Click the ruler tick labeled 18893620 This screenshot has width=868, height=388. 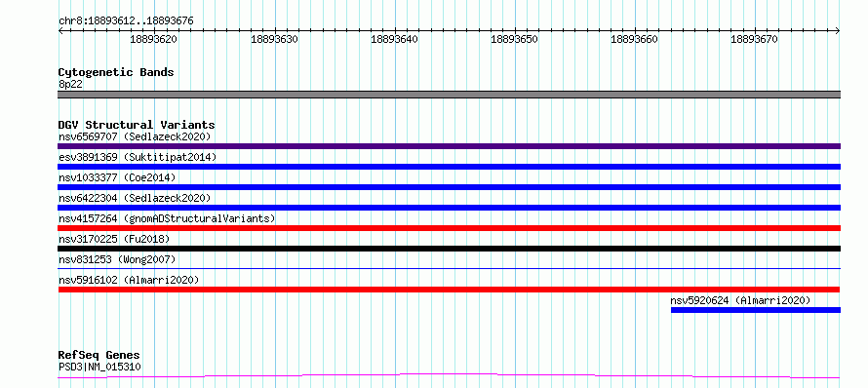click(153, 40)
